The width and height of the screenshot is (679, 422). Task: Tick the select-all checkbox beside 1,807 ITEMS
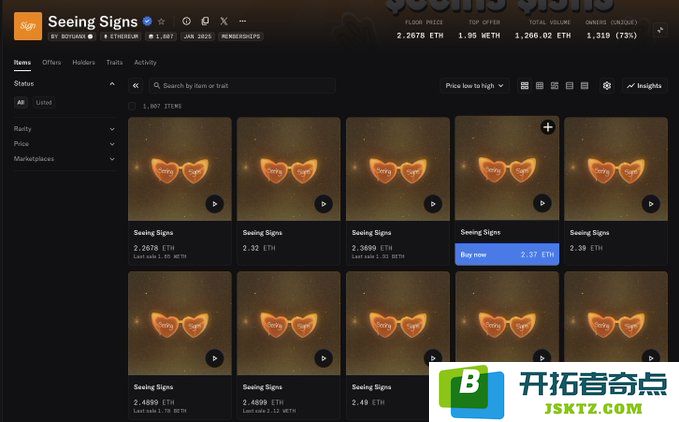coord(132,106)
